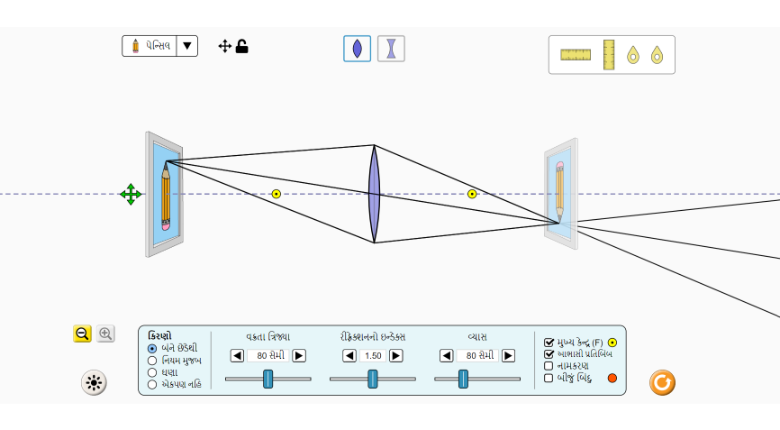Image resolution: width=780 pixels, height=430 pixels.
Task: Select the એકપણ નહિ rays radio option
Action: click(152, 384)
